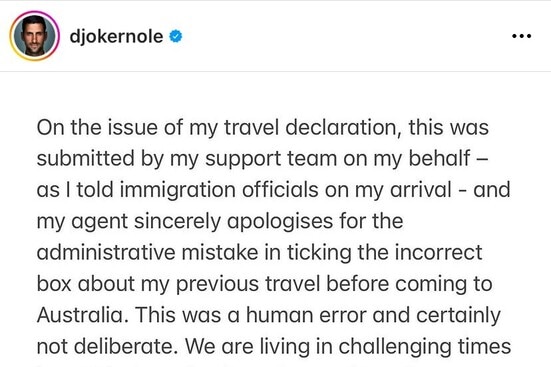
Task: Click the phrase 'on my arrival' in the post
Action: [x=388, y=190]
